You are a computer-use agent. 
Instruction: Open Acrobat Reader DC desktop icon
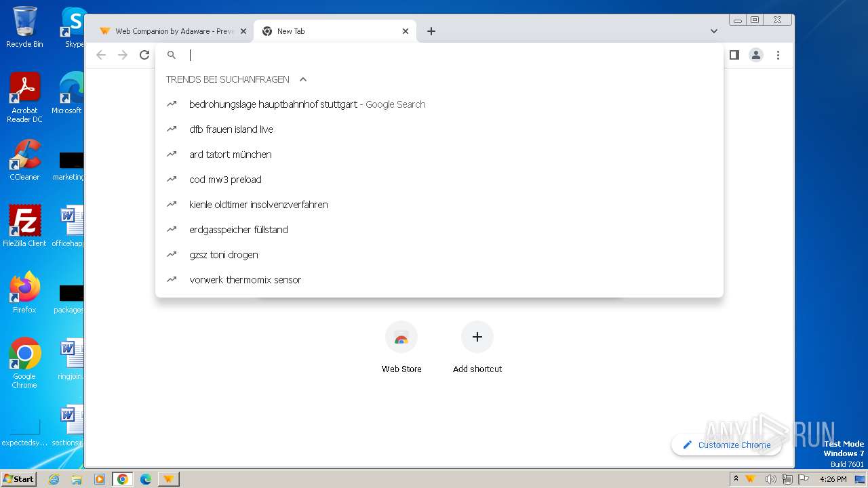[24, 98]
